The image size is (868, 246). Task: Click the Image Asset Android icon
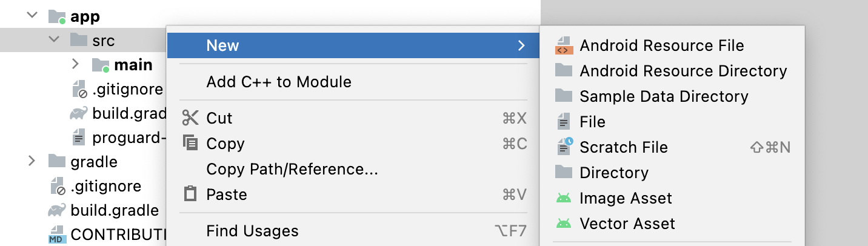point(564,199)
